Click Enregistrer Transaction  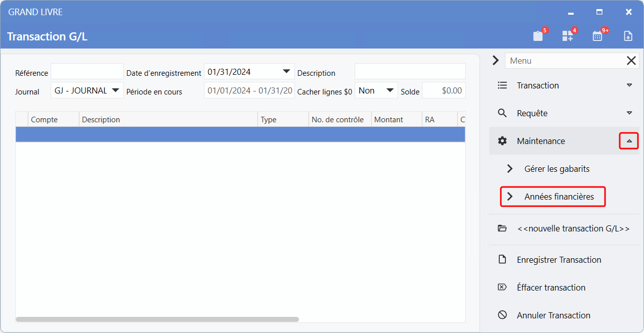559,260
